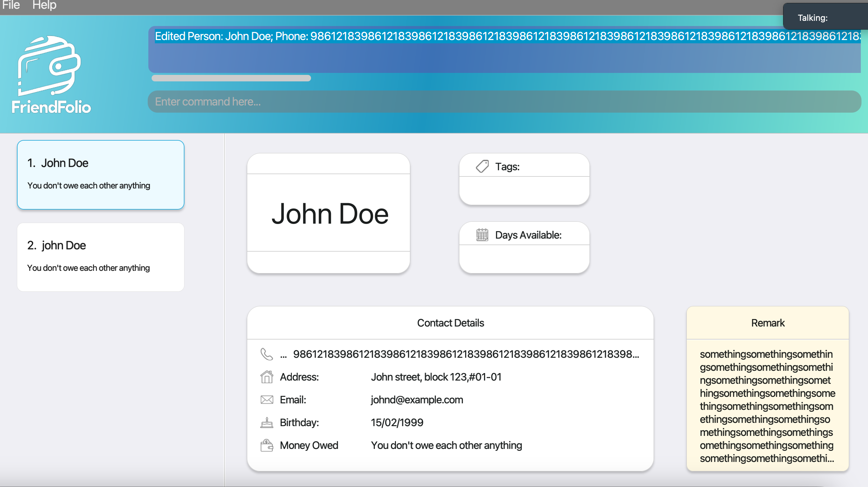Select the second john Doe contact card
The width and height of the screenshot is (868, 487).
pos(101,257)
